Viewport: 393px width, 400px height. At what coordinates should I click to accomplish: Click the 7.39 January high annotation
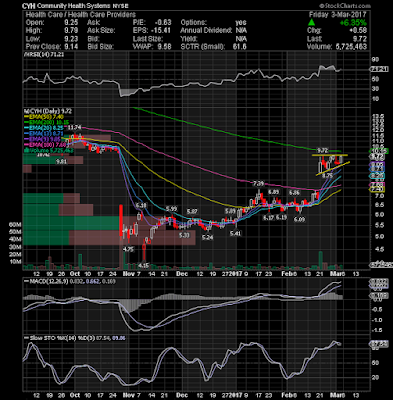(x=258, y=183)
